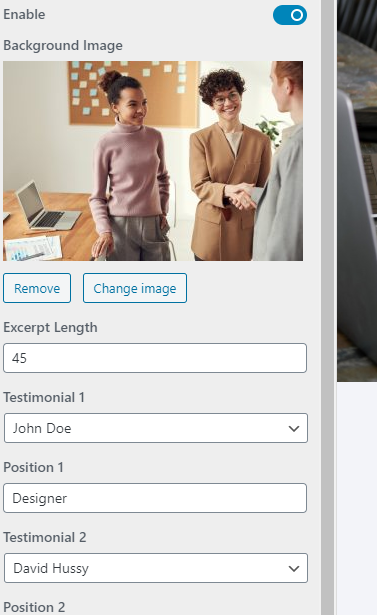Image resolution: width=377 pixels, height=615 pixels.
Task: Remove the background image
Action: pos(37,288)
